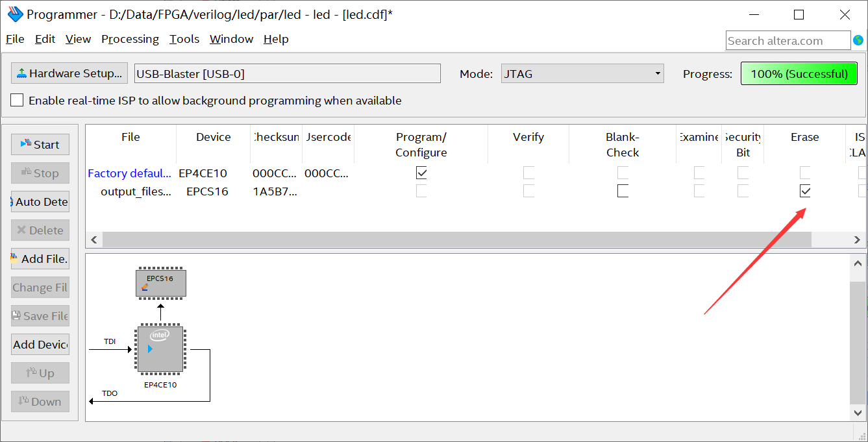Click the table horizontal scrollbar thumb
Viewport: 868px width, 442px height.
(x=456, y=239)
